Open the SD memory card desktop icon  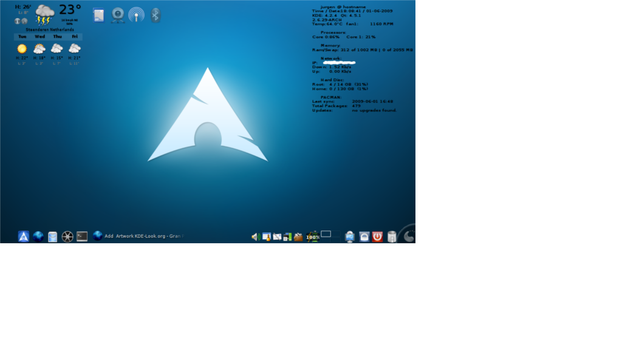pyautogui.click(x=99, y=15)
